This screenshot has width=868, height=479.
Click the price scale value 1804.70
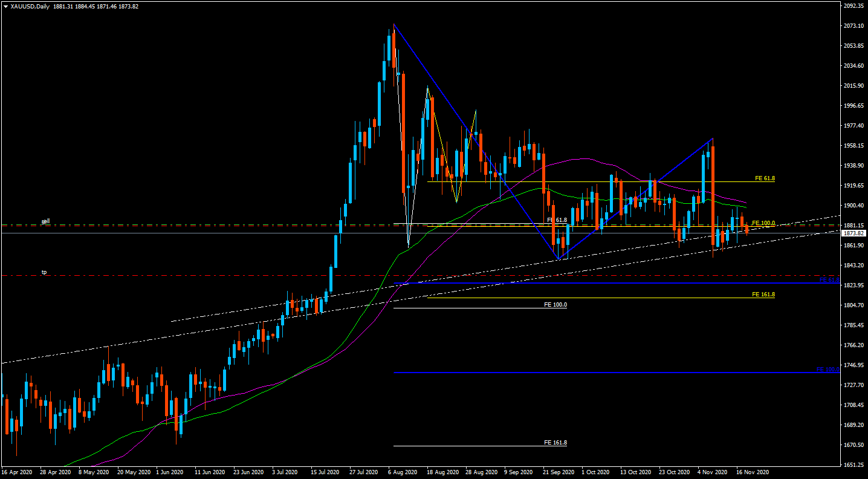pos(854,305)
